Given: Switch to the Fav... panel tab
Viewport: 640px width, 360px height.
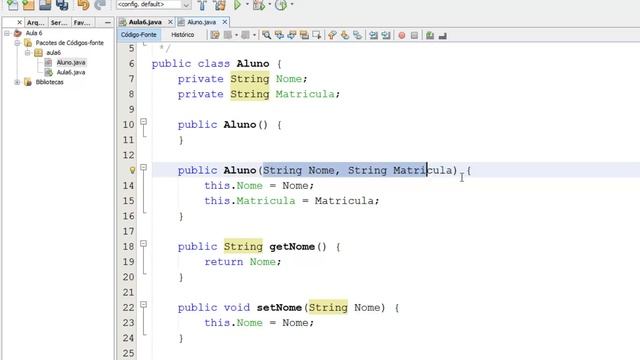Looking at the screenshot, I should pyautogui.click(x=82, y=23).
